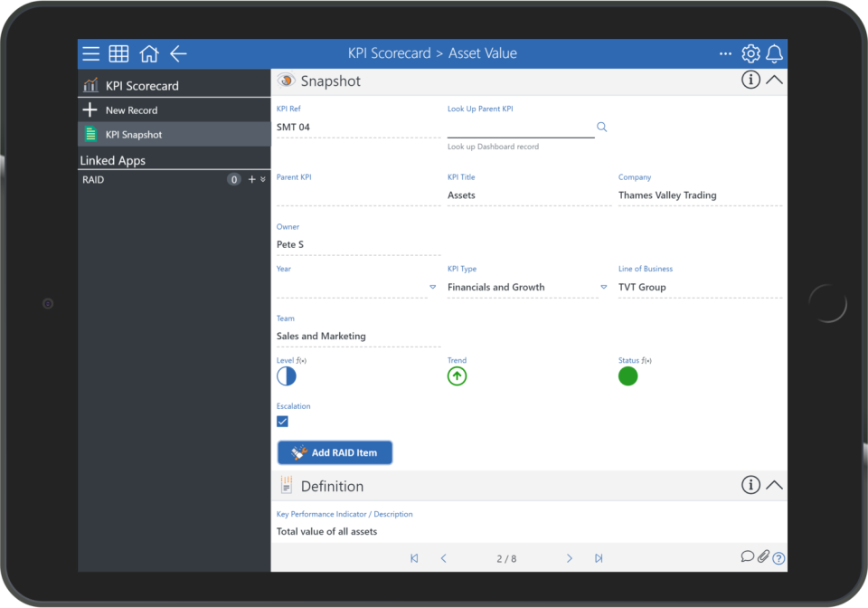The image size is (868, 608).
Task: Jump to the last record
Action: point(598,558)
